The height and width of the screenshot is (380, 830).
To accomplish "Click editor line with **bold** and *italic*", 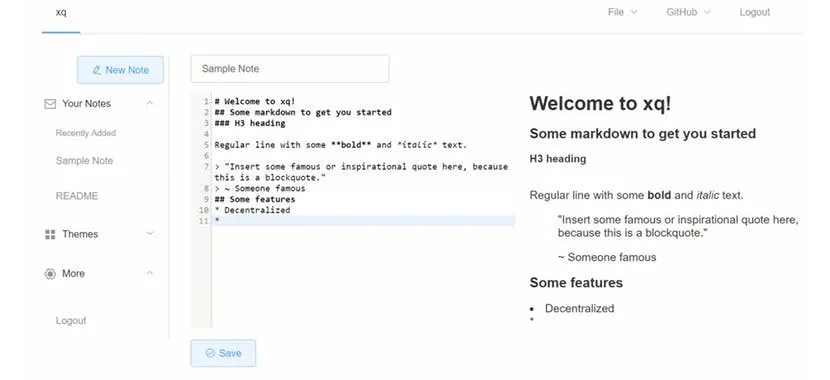I will [341, 144].
